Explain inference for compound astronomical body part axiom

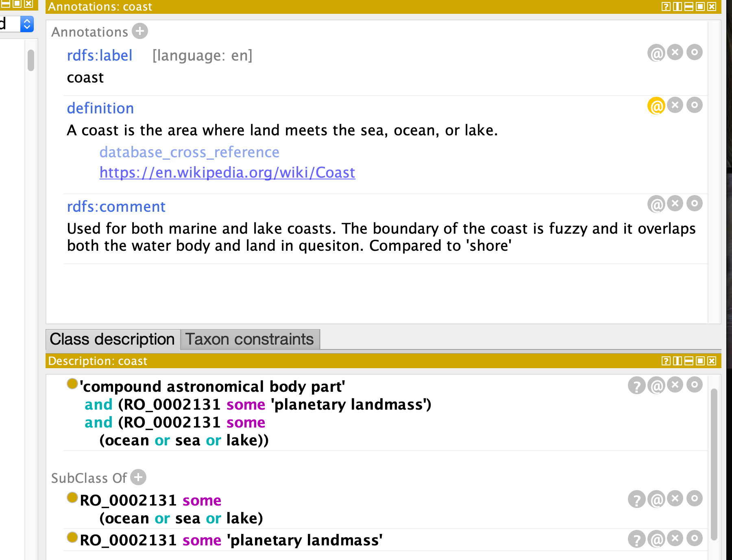[636, 386]
